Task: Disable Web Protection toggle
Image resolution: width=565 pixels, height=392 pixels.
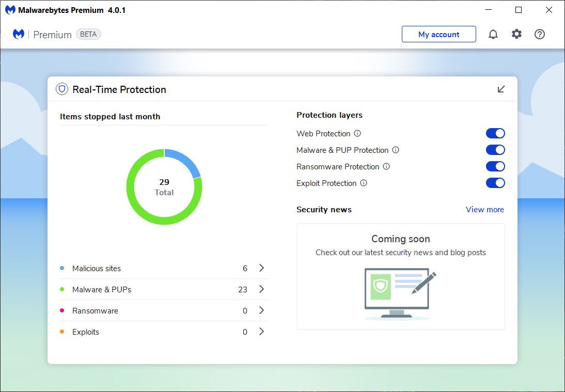Action: [495, 133]
